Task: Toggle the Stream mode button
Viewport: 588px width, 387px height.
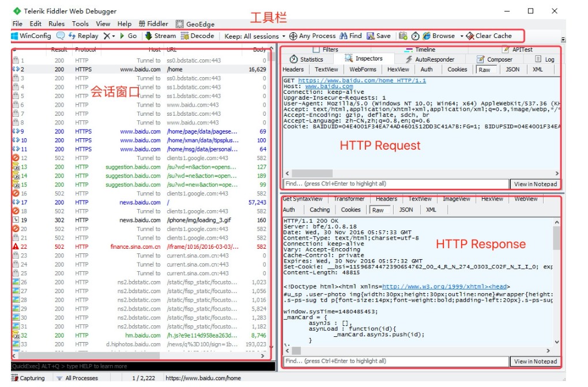Action: point(160,36)
